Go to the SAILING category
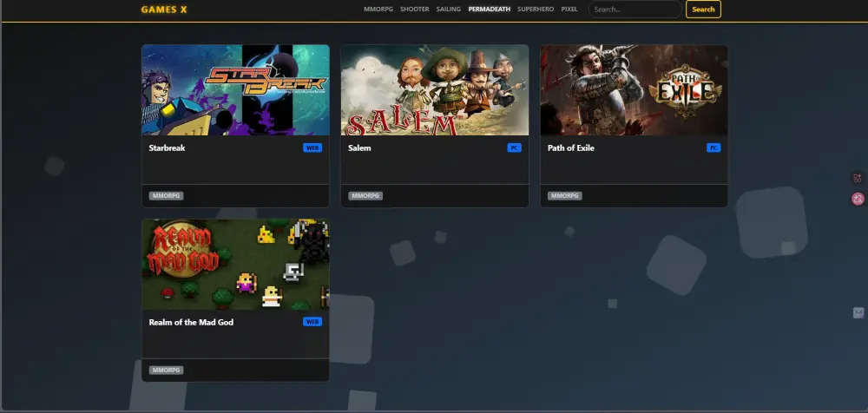Screen dimensions: 868x413 [449, 10]
